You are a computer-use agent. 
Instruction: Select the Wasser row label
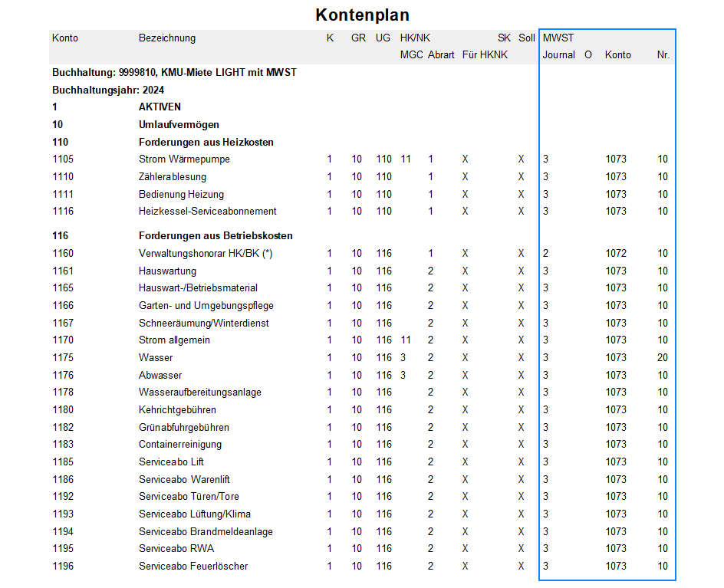click(156, 358)
